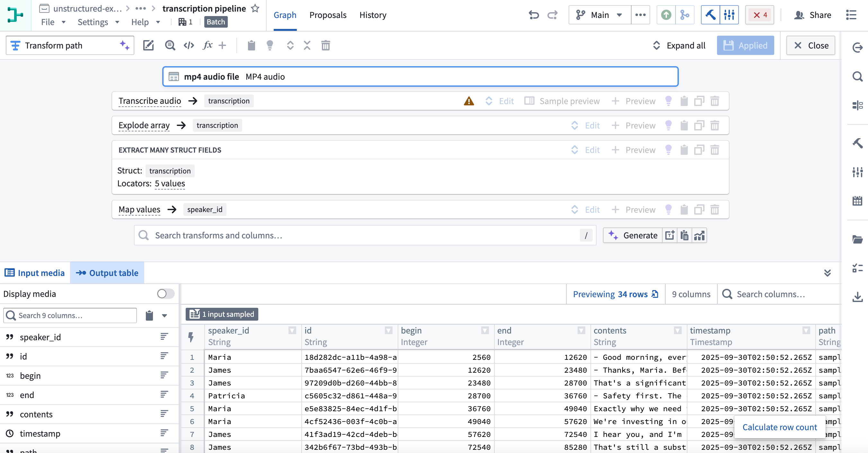Open search within the transform path
This screenshot has width=868, height=453.
tap(170, 45)
